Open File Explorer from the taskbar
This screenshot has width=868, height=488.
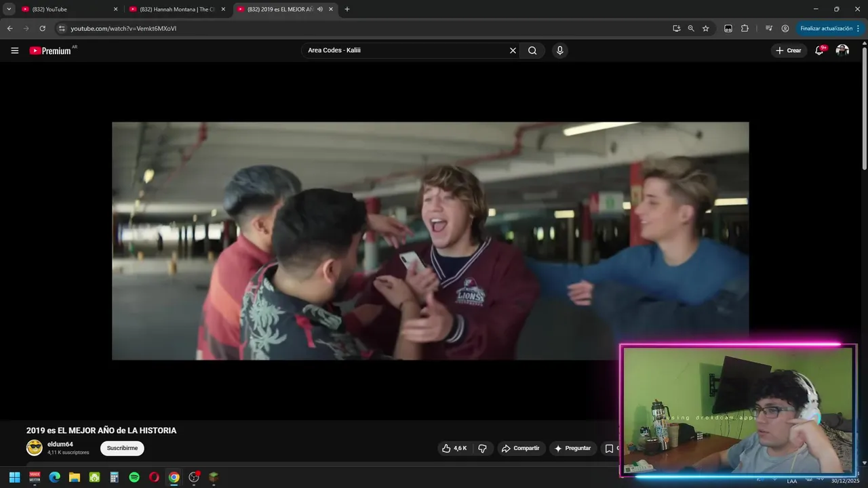click(75, 477)
